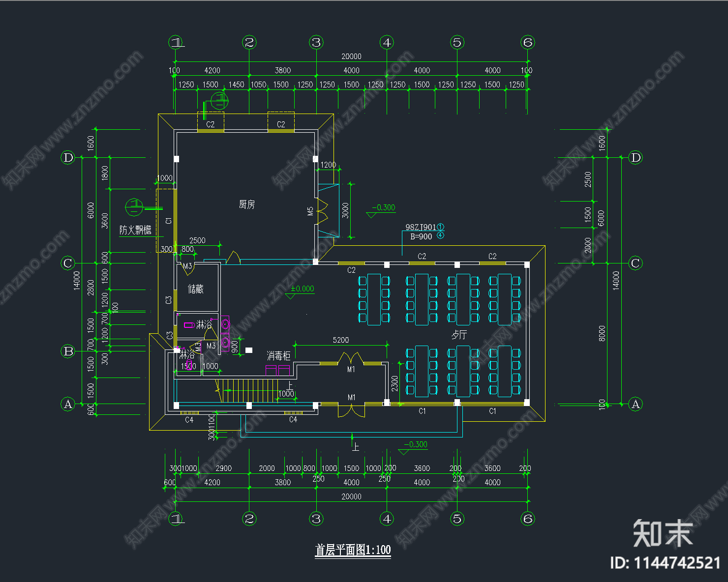Click the ±0.000 elevation mark

(x=302, y=289)
